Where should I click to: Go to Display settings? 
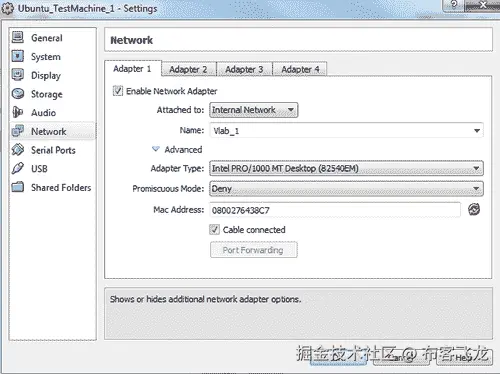click(53, 75)
